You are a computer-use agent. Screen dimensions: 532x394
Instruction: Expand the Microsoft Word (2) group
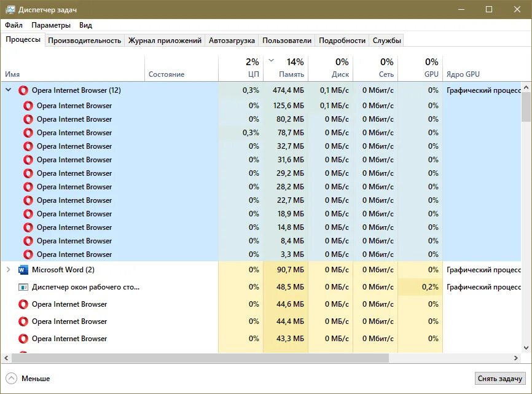9,269
